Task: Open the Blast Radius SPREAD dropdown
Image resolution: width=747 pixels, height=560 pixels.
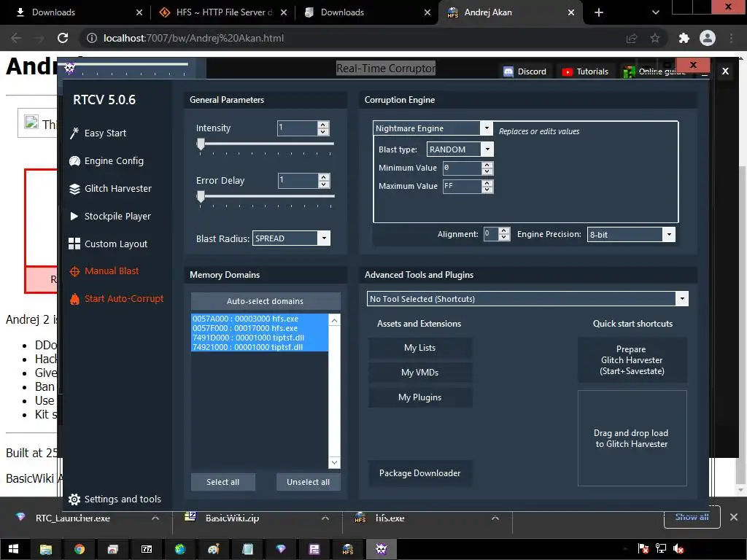Action: coord(323,238)
